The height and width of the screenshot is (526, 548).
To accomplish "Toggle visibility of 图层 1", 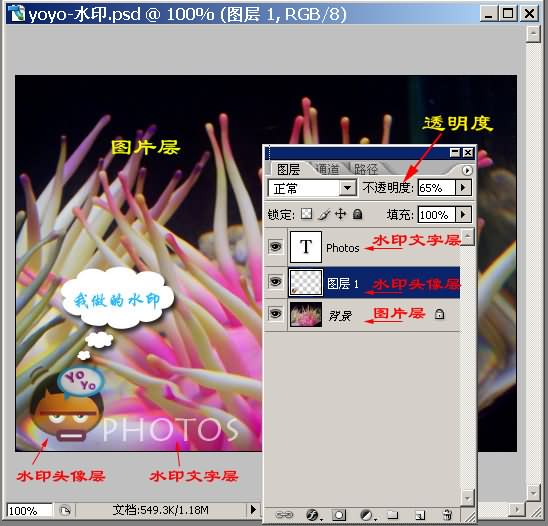I will point(275,281).
